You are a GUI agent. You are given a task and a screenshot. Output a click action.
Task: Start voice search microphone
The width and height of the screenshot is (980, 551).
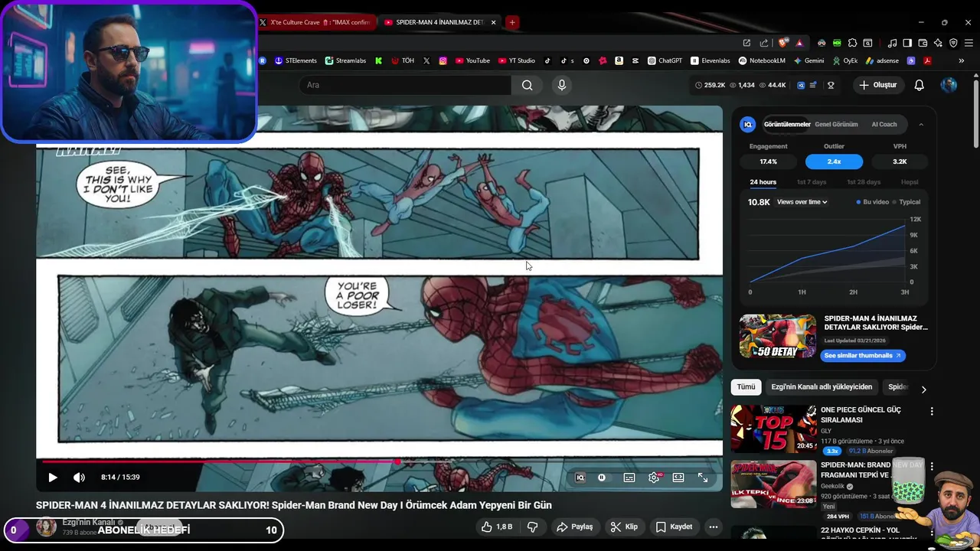(562, 85)
